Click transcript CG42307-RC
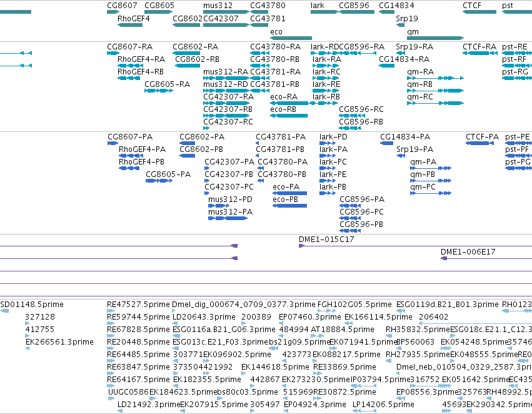This screenshot has width=532, height=414. (x=206, y=128)
